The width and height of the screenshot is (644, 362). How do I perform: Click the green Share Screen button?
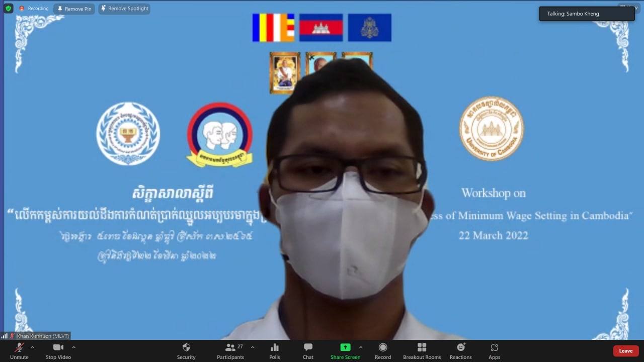pyautogui.click(x=345, y=350)
